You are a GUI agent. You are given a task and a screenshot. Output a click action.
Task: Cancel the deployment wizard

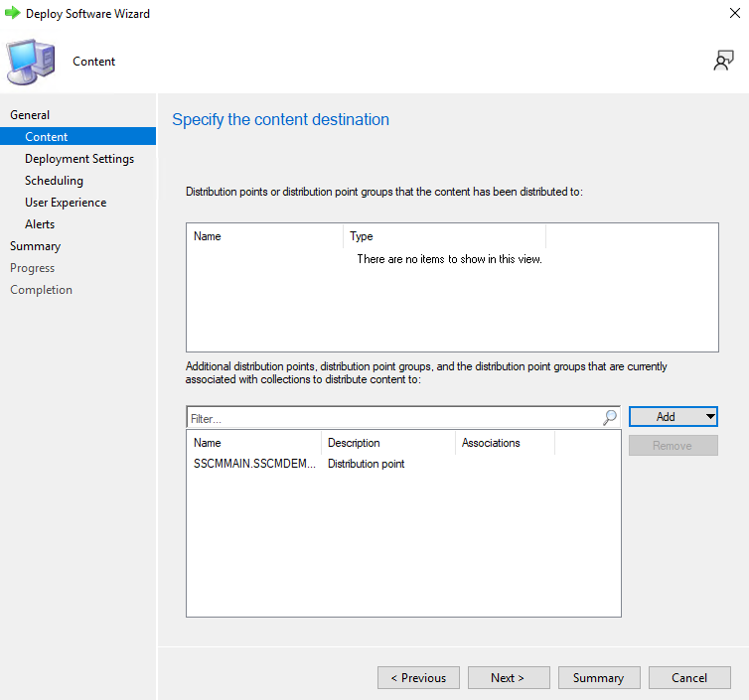click(689, 678)
